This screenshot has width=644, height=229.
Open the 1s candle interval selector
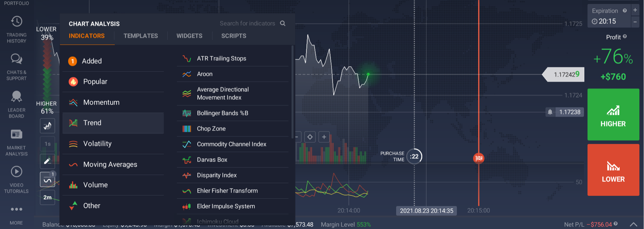point(47,144)
